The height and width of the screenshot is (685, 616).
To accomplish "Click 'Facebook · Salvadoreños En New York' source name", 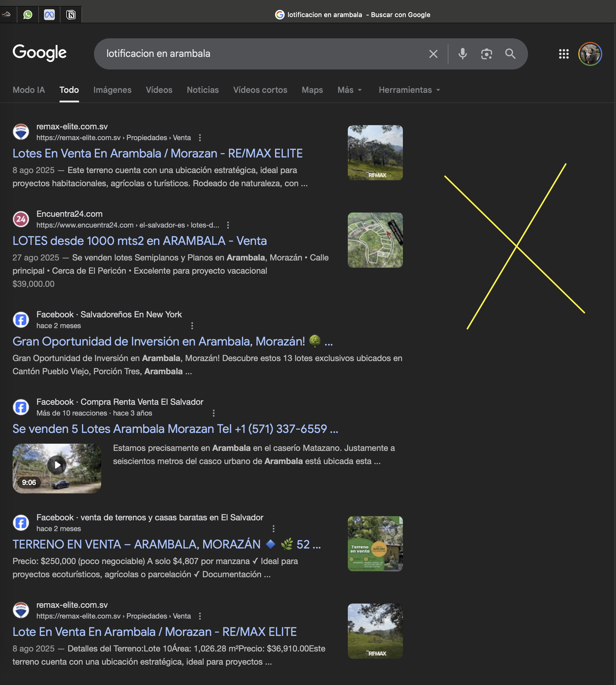I will click(109, 315).
